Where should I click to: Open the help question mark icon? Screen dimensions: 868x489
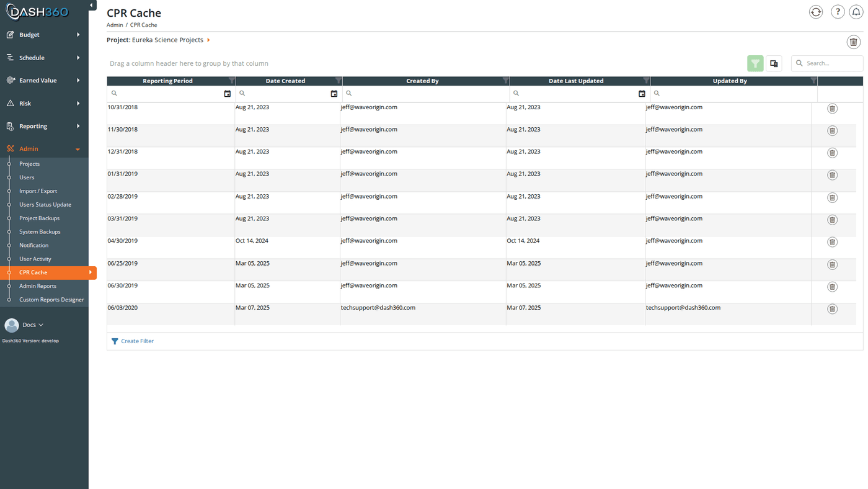838,12
